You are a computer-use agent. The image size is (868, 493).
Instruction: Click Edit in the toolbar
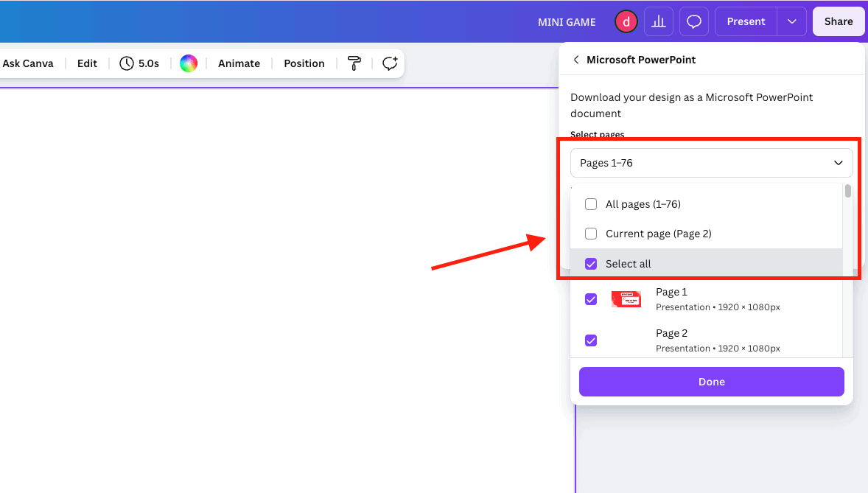click(87, 63)
